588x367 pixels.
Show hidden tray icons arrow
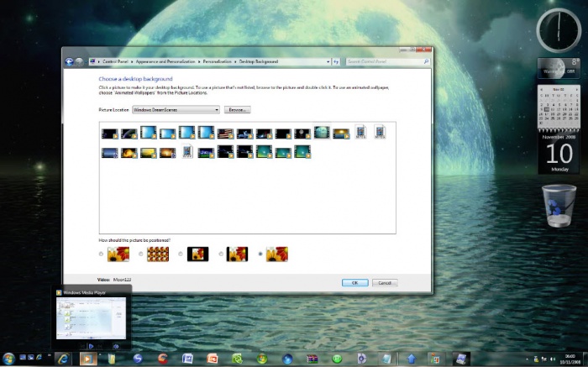528,359
